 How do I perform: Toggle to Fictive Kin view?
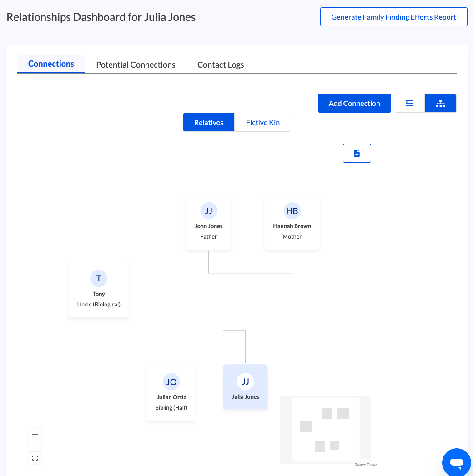263,122
